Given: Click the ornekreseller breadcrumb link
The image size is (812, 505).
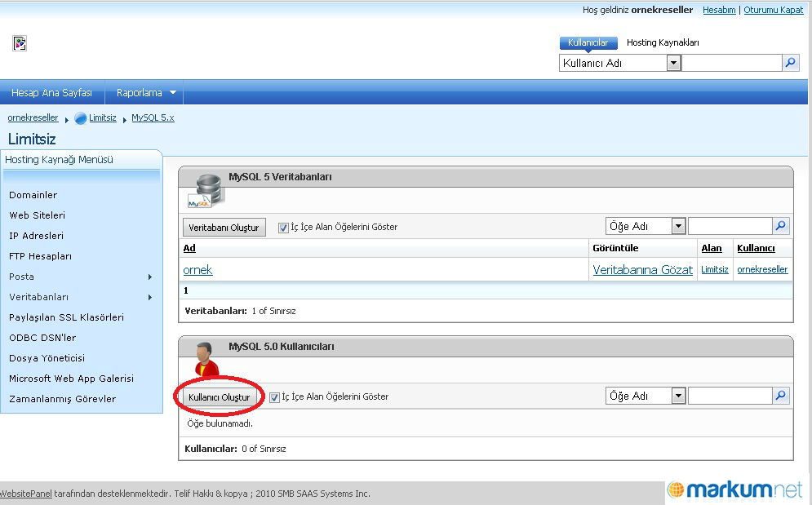Looking at the screenshot, I should pyautogui.click(x=33, y=117).
